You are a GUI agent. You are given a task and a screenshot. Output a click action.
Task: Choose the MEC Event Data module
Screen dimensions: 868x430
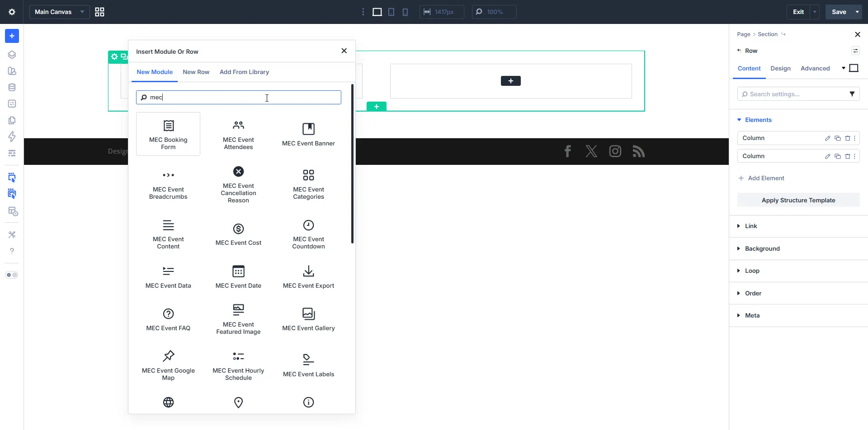coord(168,277)
